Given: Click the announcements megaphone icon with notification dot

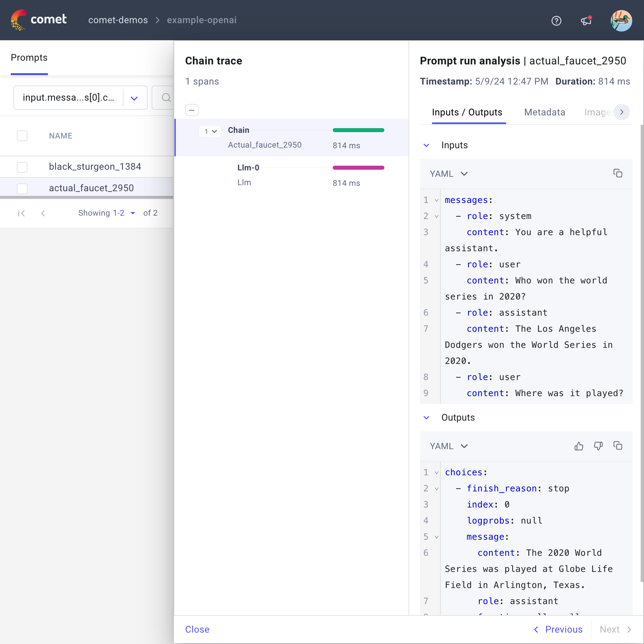Looking at the screenshot, I should point(586,20).
